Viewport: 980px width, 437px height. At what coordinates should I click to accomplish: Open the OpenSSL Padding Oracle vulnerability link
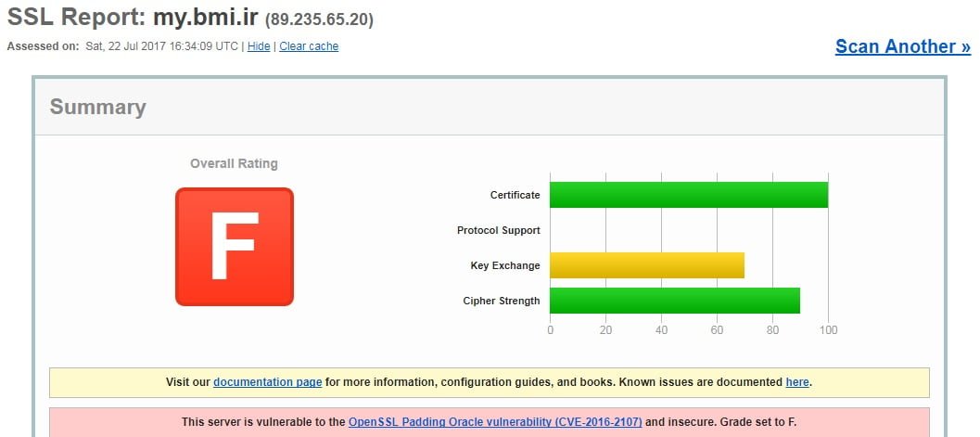[x=495, y=422]
